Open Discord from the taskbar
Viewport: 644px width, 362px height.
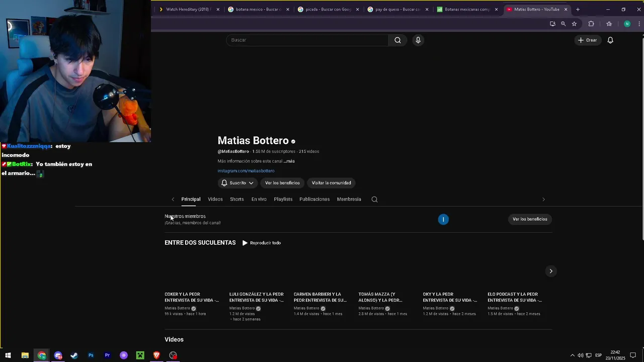[58, 355]
